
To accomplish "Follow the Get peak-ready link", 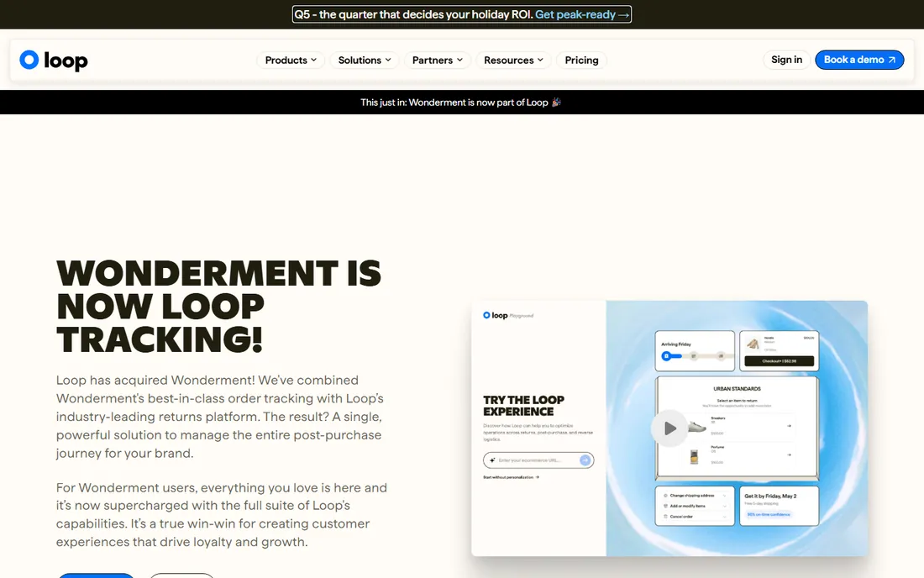I will [x=581, y=15].
